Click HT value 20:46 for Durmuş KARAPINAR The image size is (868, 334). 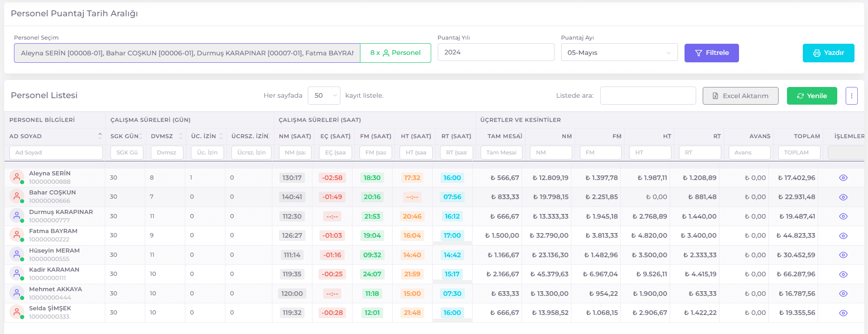[412, 216]
